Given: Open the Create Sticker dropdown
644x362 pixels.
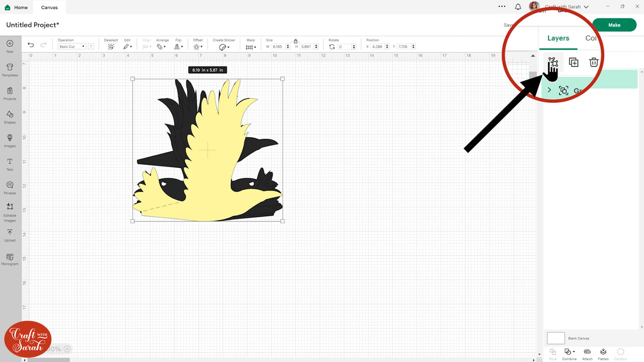Looking at the screenshot, I should [x=224, y=47].
